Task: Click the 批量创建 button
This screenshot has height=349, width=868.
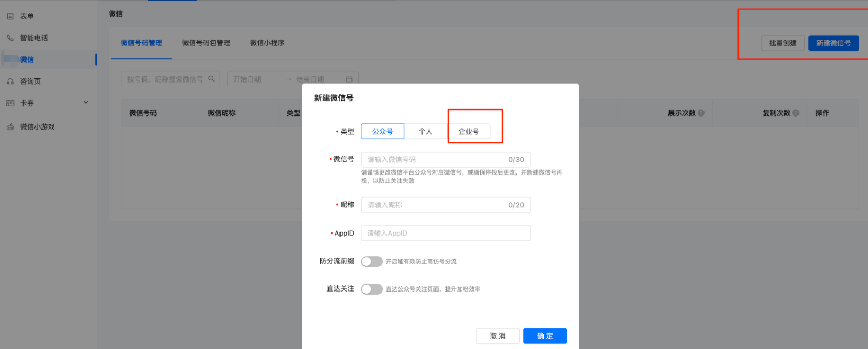Action: 783,43
